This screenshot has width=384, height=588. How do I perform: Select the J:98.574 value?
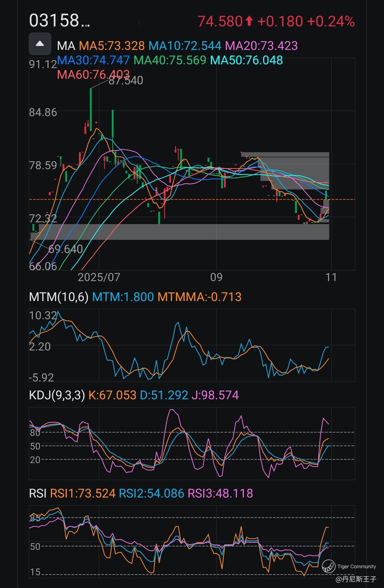(215, 395)
